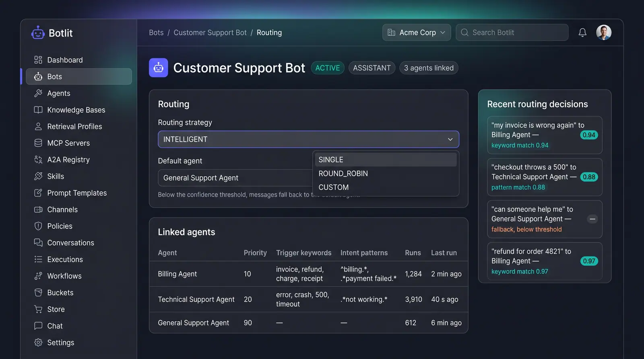Click the Executions list icon
The image size is (644, 359).
point(38,259)
